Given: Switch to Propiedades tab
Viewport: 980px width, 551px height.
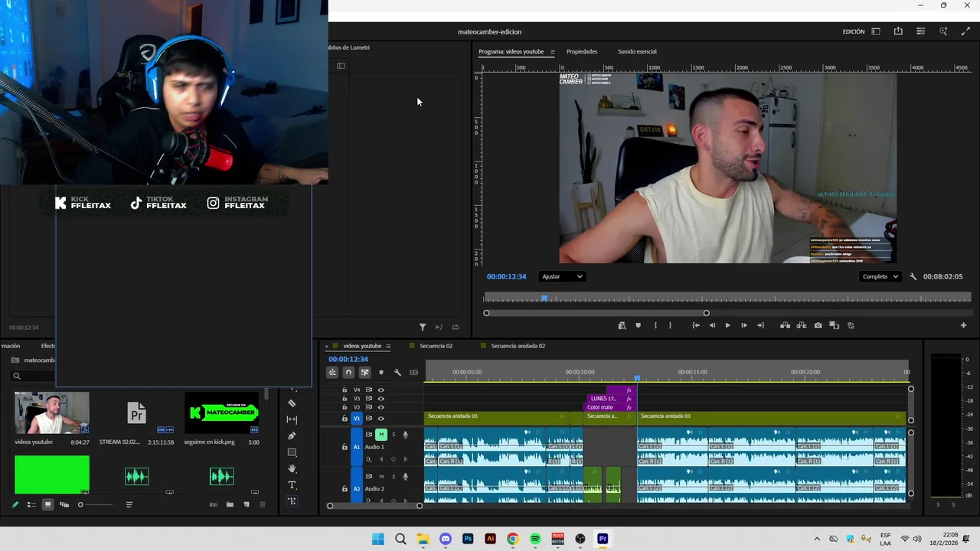Looking at the screenshot, I should (582, 52).
